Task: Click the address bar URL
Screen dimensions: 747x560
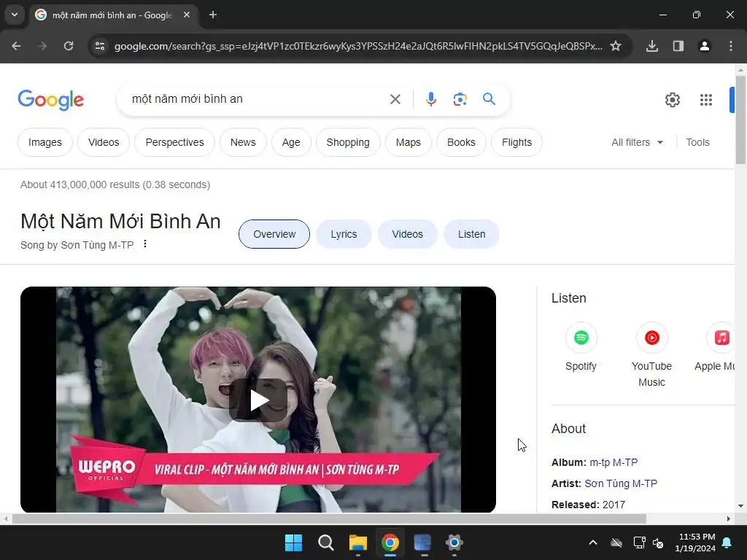Action: click(358, 46)
